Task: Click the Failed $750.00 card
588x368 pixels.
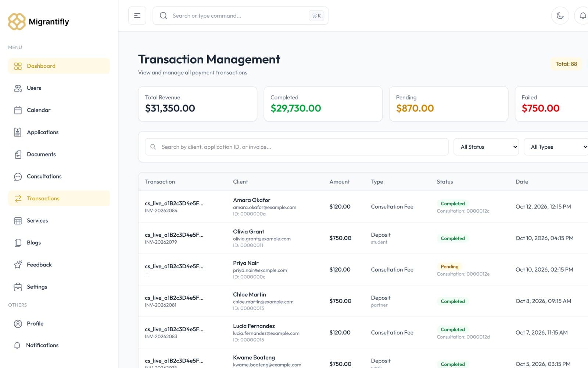Action: point(552,104)
